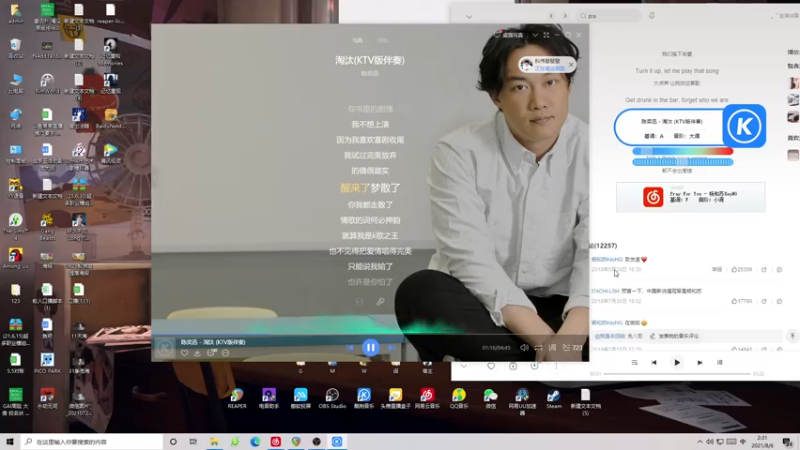Click NetEase song progress slider
Screen dimensions: 800x450
677,374
